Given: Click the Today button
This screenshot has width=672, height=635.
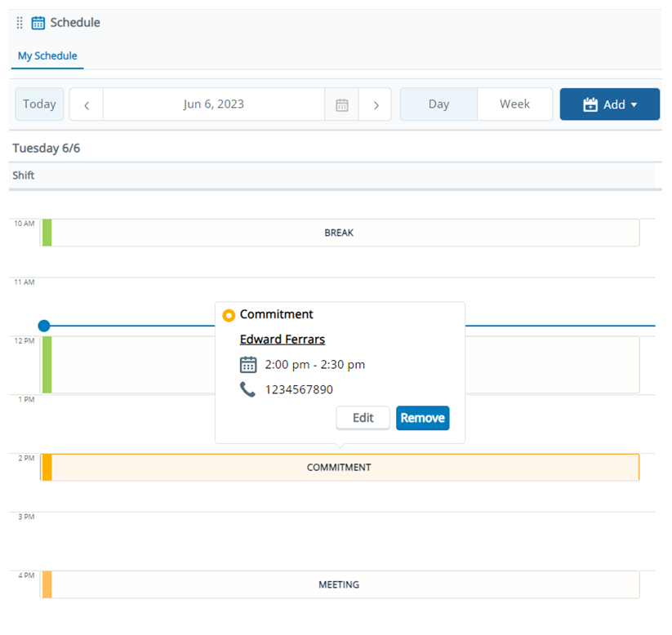Looking at the screenshot, I should coord(38,104).
